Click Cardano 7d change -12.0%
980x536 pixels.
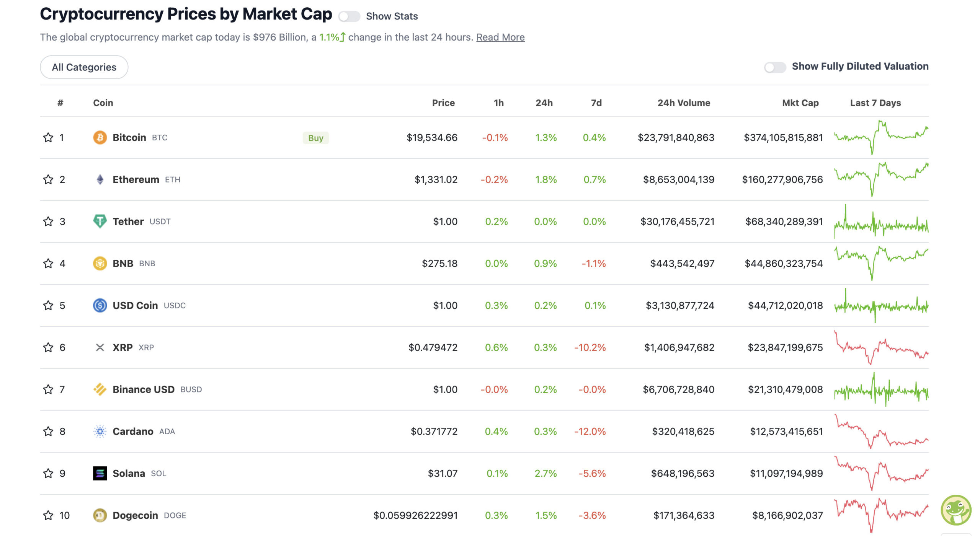tap(590, 432)
